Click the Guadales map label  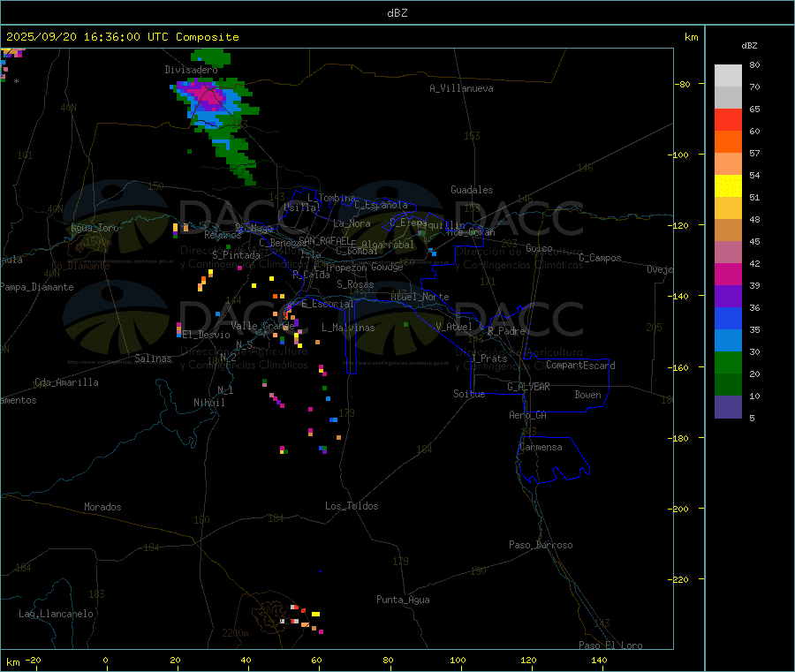[x=472, y=190]
